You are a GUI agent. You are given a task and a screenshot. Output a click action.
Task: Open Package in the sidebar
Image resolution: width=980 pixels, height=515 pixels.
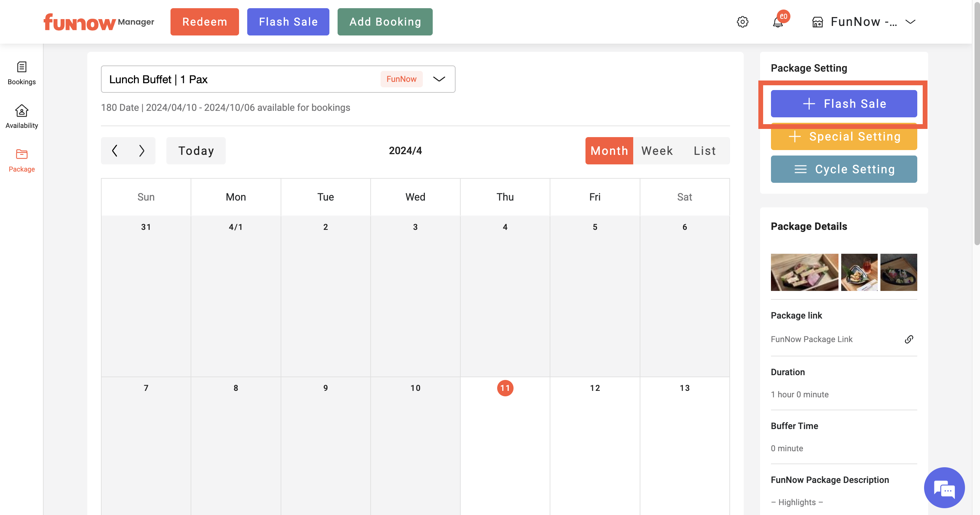[x=22, y=161]
